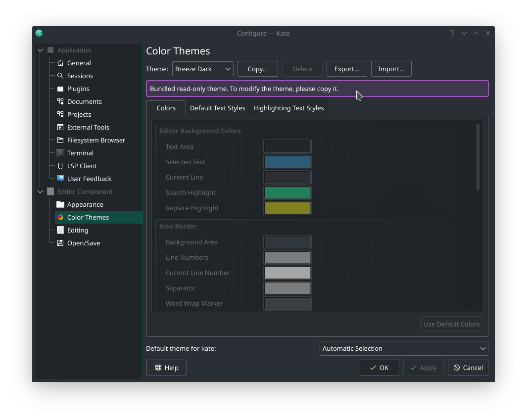Click the Apply button

[424, 368]
